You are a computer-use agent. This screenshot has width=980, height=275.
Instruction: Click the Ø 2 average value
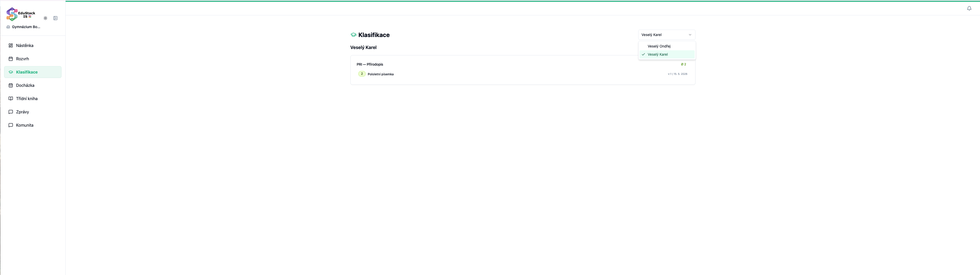coord(683,64)
